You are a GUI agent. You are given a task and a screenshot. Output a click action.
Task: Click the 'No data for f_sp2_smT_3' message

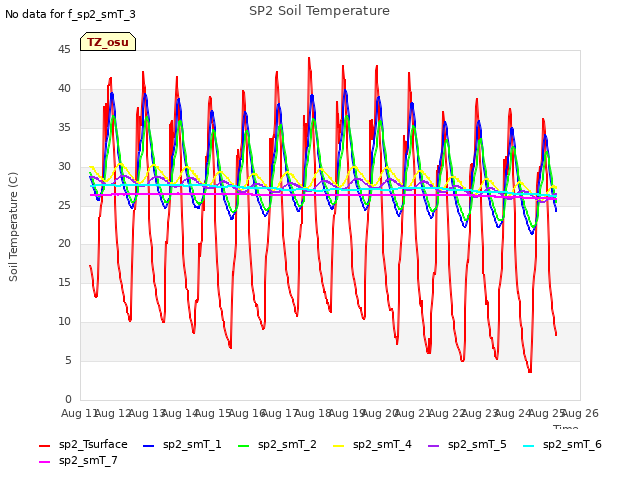pos(70,14)
